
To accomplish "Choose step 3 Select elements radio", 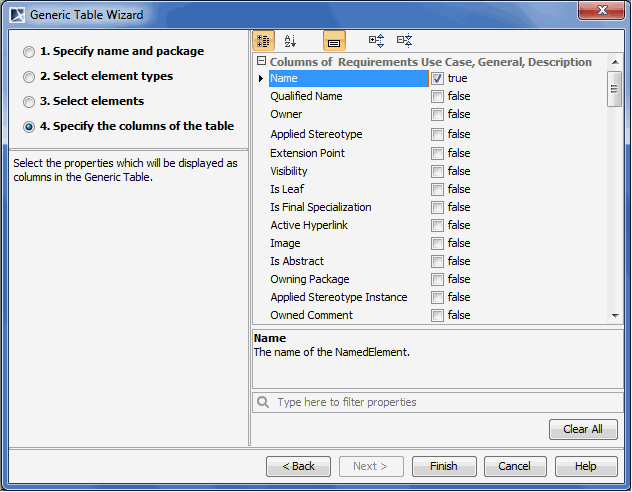I will point(29,102).
